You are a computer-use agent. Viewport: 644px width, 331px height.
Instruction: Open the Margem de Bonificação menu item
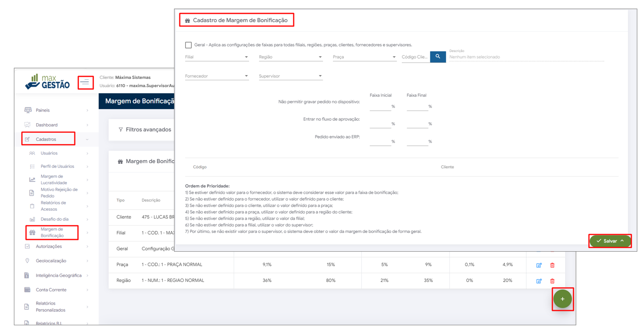52,232
